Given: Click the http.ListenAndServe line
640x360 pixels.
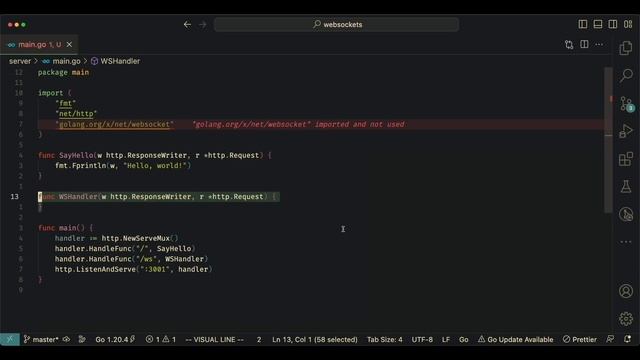Looking at the screenshot, I should coord(133,269).
